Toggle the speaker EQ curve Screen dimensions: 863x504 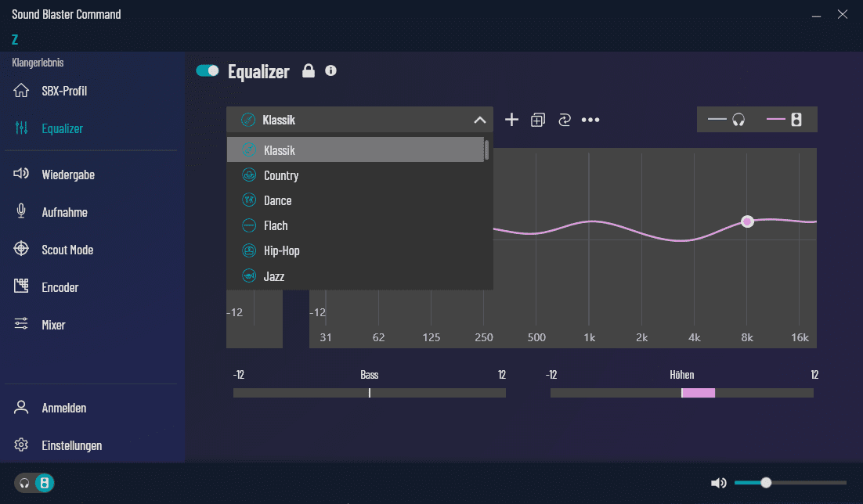784,120
